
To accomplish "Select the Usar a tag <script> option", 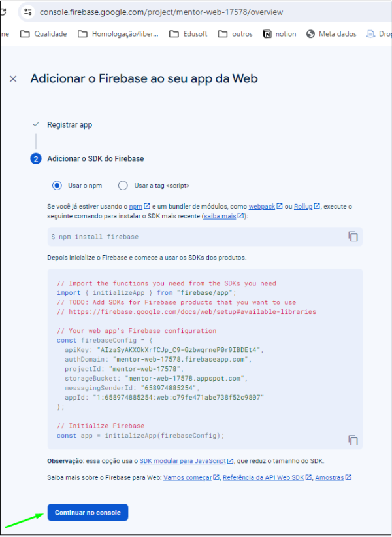I will coord(123,186).
